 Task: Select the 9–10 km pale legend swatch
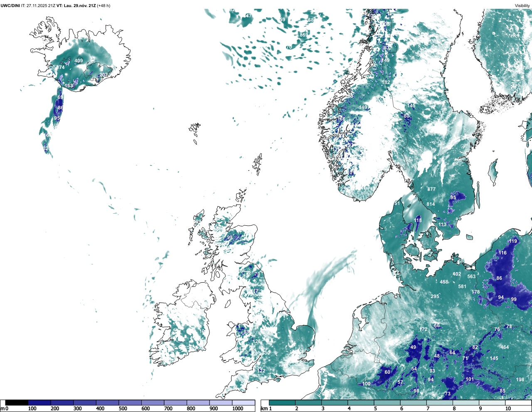coord(493,402)
